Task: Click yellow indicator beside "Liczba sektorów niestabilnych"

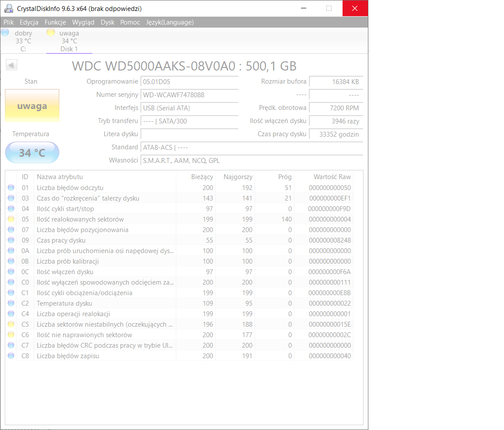Action: click(x=10, y=324)
